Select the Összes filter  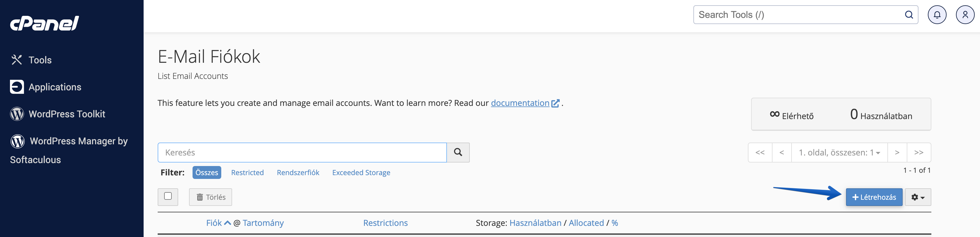click(x=207, y=172)
